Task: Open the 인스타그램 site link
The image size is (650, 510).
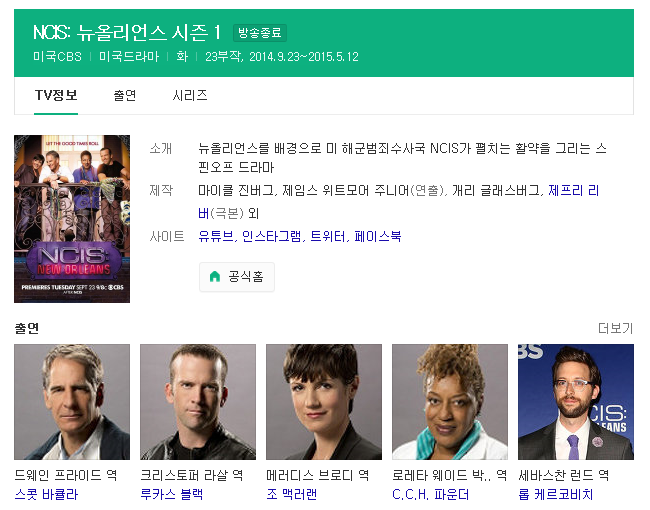Action: pyautogui.click(x=272, y=236)
